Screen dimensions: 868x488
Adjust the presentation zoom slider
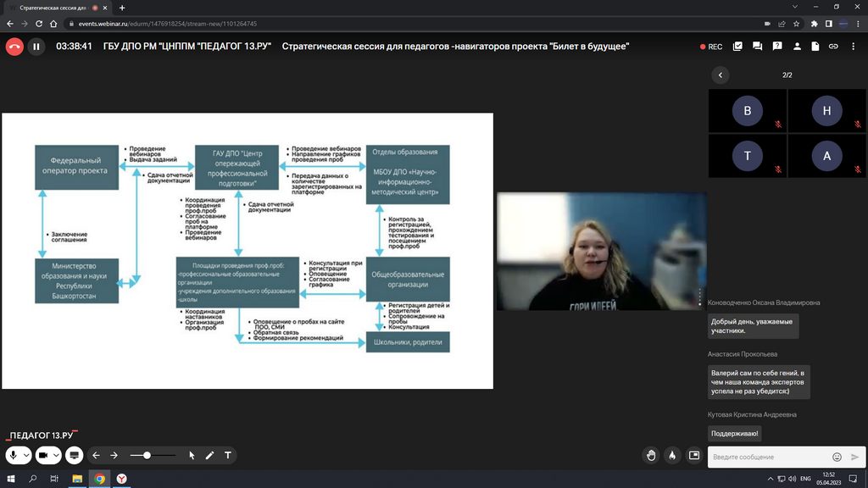(153, 455)
